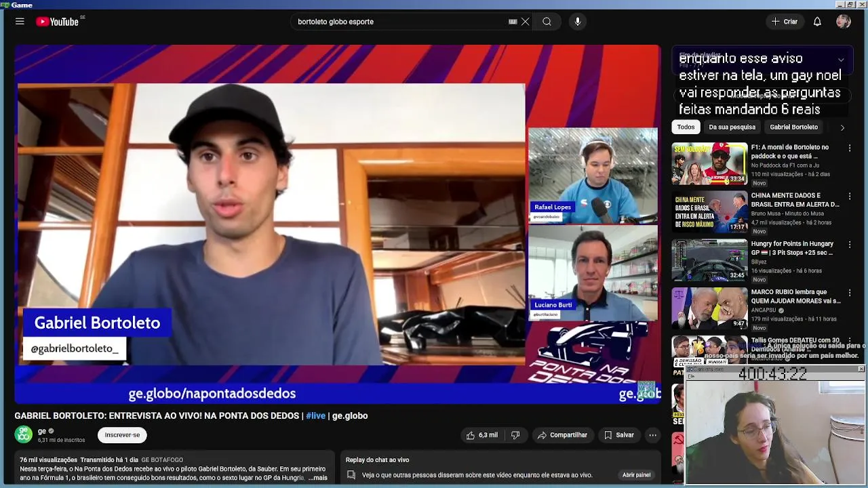The image size is (868, 488).
Task: Open the ge channel name link
Action: pos(42,431)
